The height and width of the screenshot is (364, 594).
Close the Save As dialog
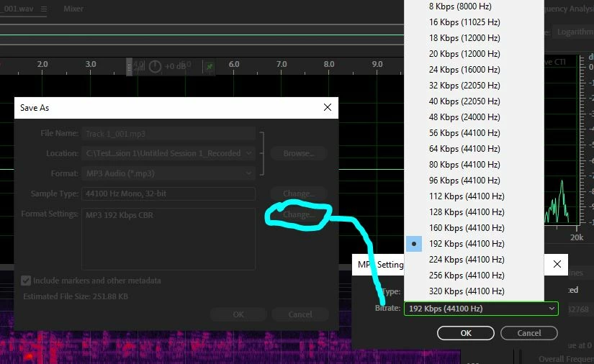328,107
